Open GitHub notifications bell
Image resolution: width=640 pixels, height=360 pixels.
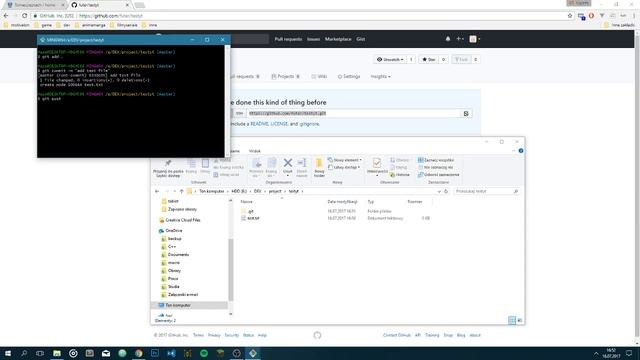tap(448, 39)
